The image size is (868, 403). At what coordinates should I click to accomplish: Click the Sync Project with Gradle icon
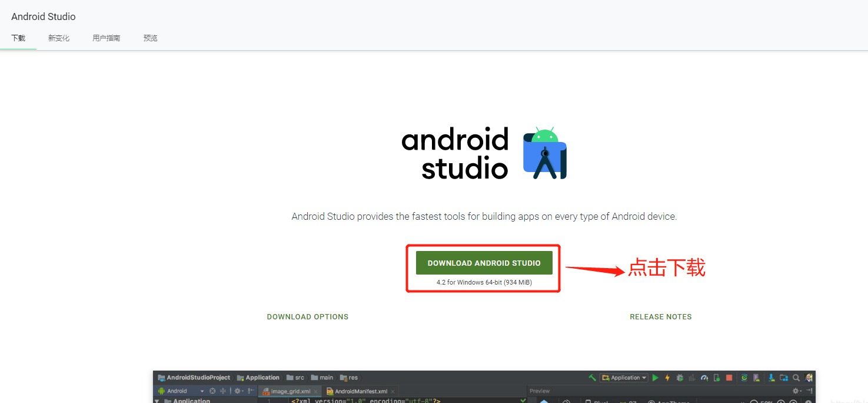coord(744,378)
